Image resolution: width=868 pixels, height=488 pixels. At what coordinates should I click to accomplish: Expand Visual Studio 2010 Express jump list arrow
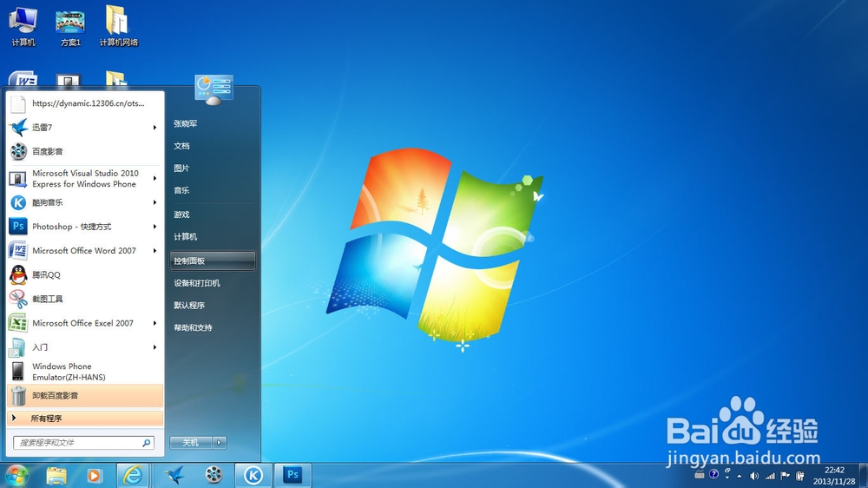[155, 178]
